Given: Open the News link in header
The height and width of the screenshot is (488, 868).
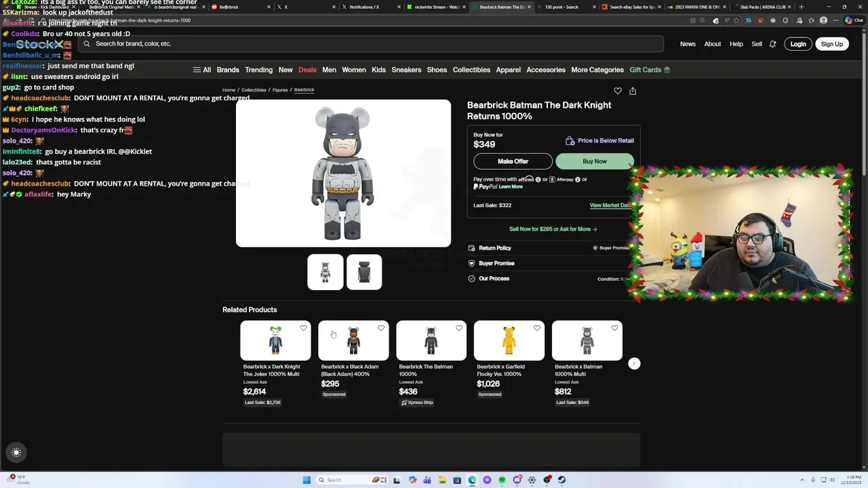Looking at the screenshot, I should (688, 44).
